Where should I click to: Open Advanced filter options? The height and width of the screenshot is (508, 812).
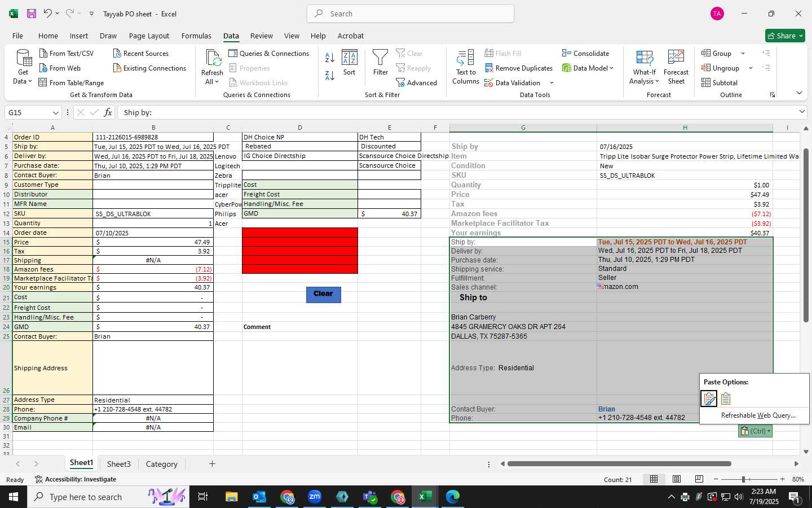(x=417, y=82)
